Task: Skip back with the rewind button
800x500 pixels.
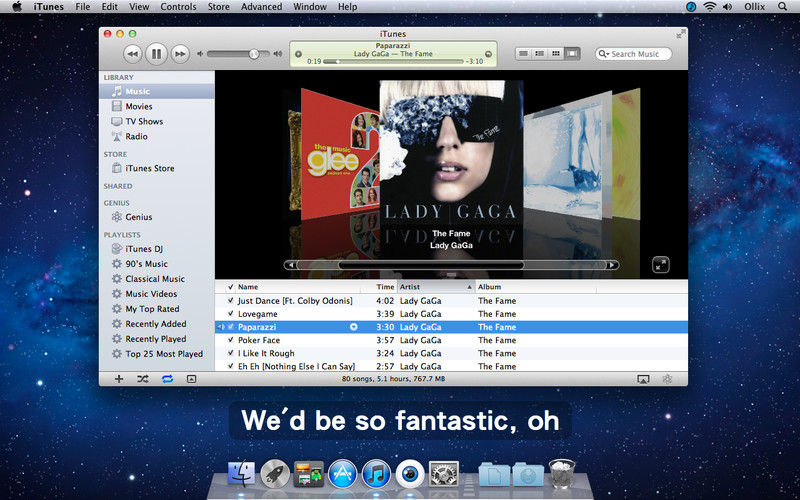Action: coord(132,54)
